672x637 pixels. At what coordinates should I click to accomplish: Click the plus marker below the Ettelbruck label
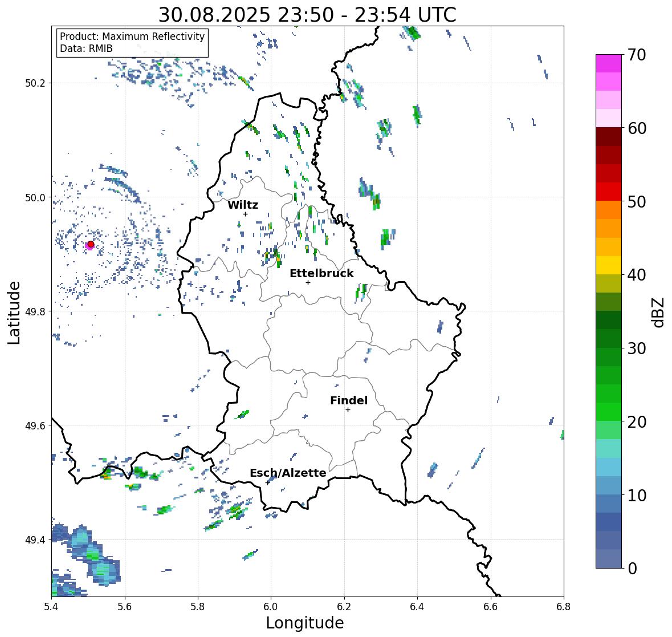click(x=308, y=282)
